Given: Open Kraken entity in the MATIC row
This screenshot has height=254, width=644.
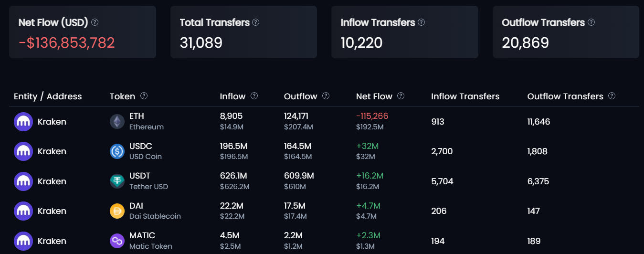Looking at the screenshot, I should click(52, 241).
